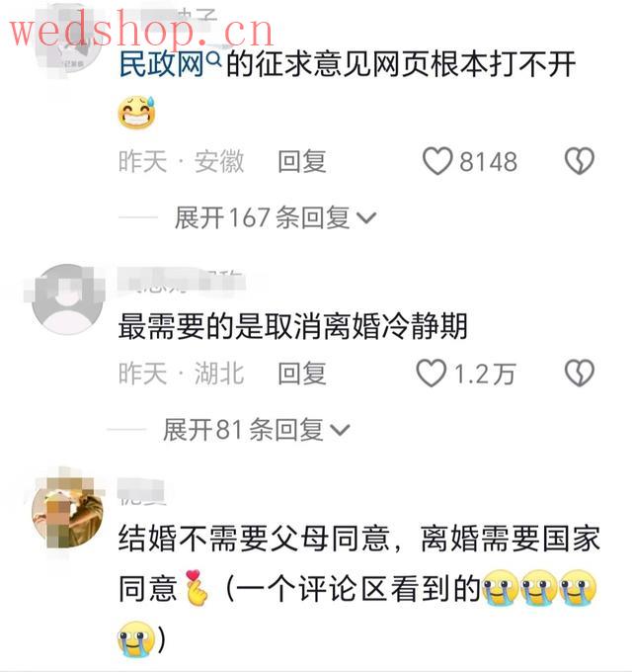Open 民政网 blue search link
Viewport: 632px width, 672px height.
click(161, 64)
